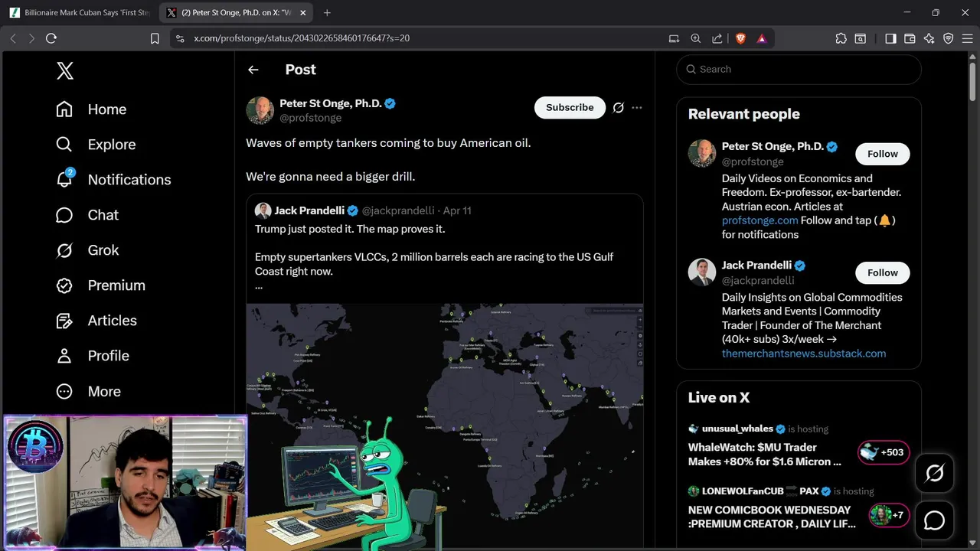Screen dimensions: 980x551
Task: Click the address bar URL
Action: coord(302,38)
